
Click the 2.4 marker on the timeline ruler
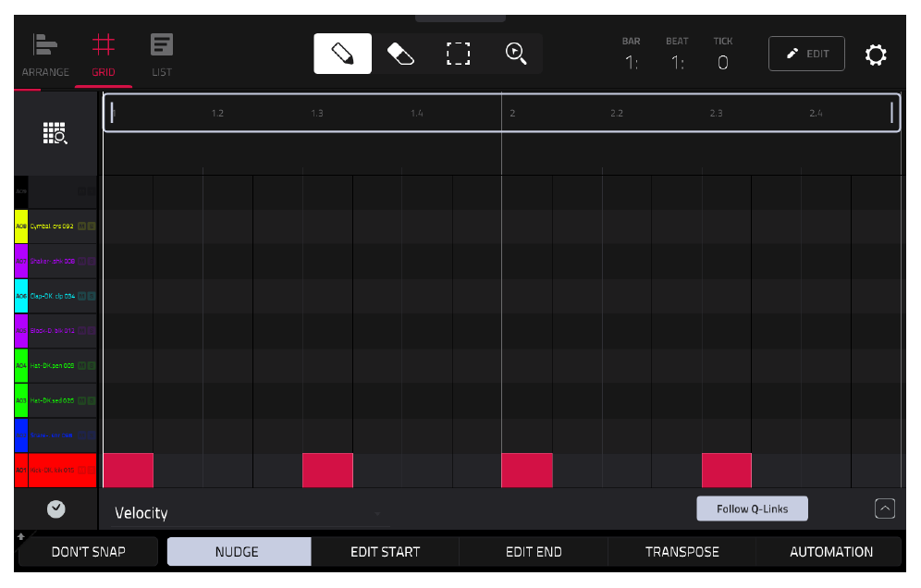click(x=816, y=113)
